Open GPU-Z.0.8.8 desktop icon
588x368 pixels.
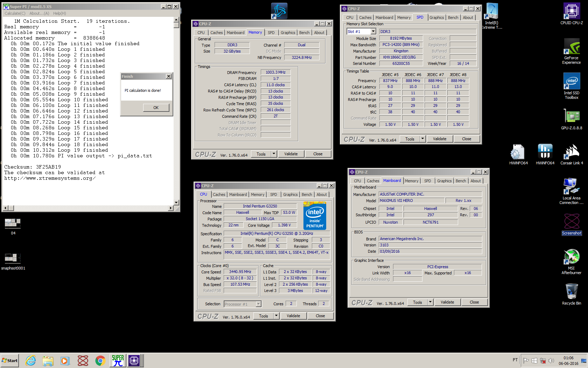coord(572,119)
